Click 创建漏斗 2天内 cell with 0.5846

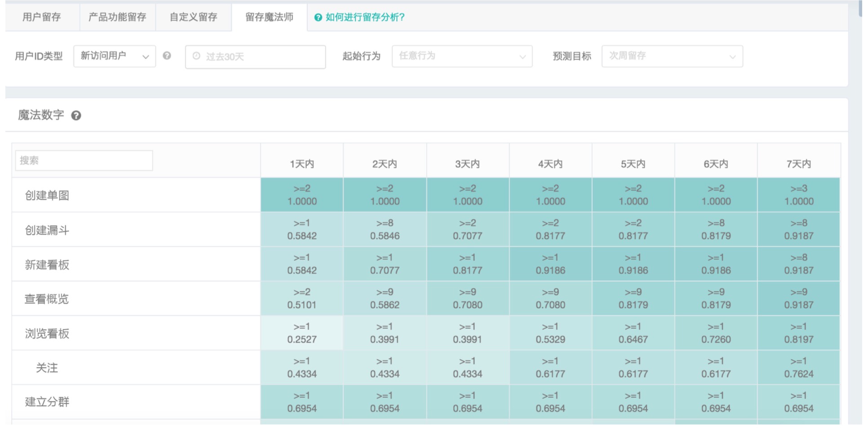coord(385,229)
